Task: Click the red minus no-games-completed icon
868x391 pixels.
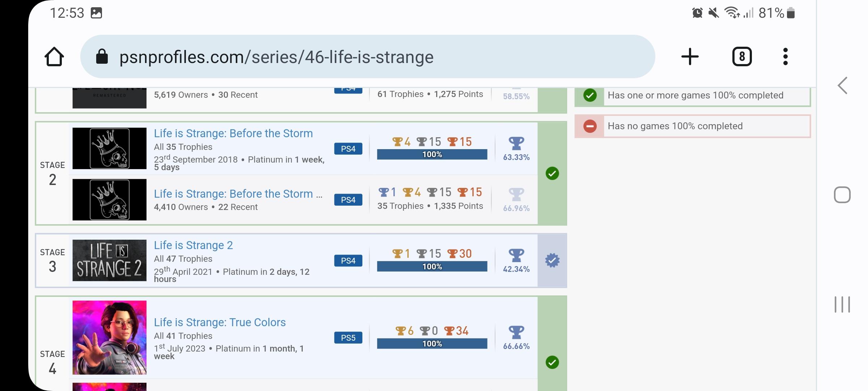Action: click(x=590, y=126)
